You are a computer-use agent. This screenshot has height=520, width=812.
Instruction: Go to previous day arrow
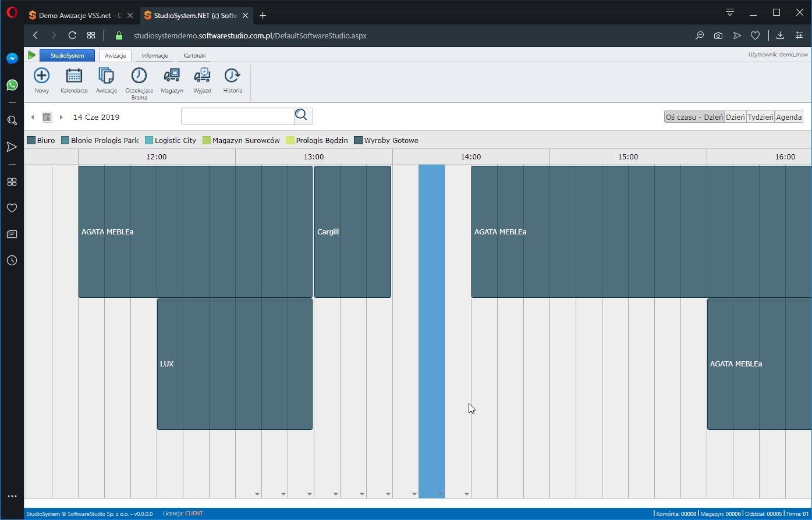[33, 117]
